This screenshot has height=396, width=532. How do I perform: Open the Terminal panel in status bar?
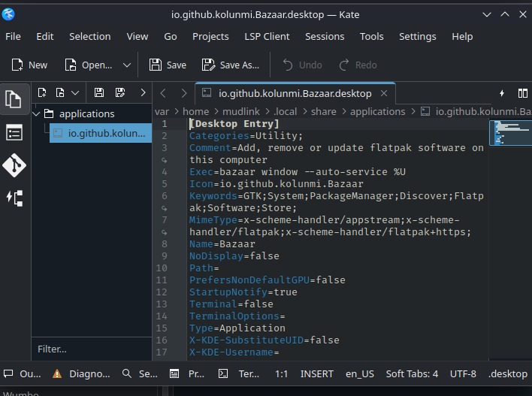tap(238, 373)
